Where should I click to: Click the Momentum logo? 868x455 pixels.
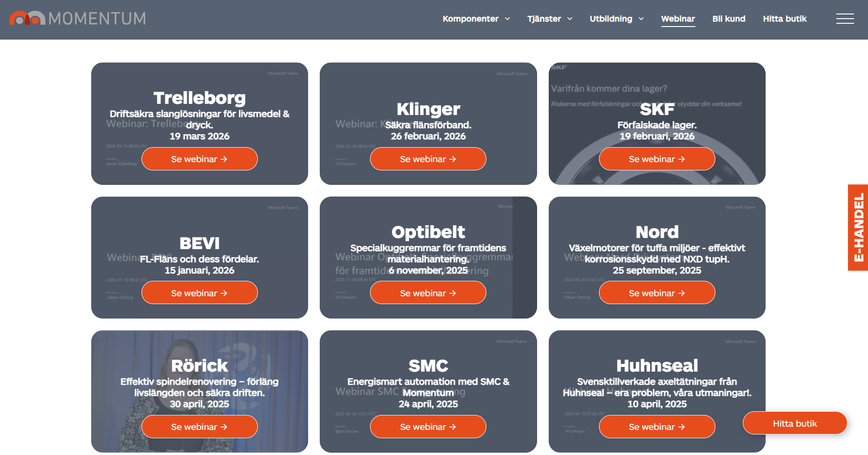coord(77,19)
